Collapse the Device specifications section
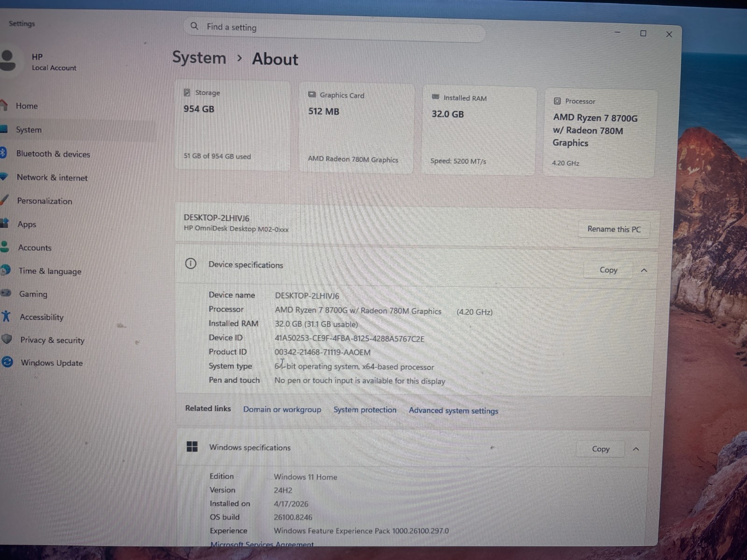The width and height of the screenshot is (747, 560). (x=644, y=270)
